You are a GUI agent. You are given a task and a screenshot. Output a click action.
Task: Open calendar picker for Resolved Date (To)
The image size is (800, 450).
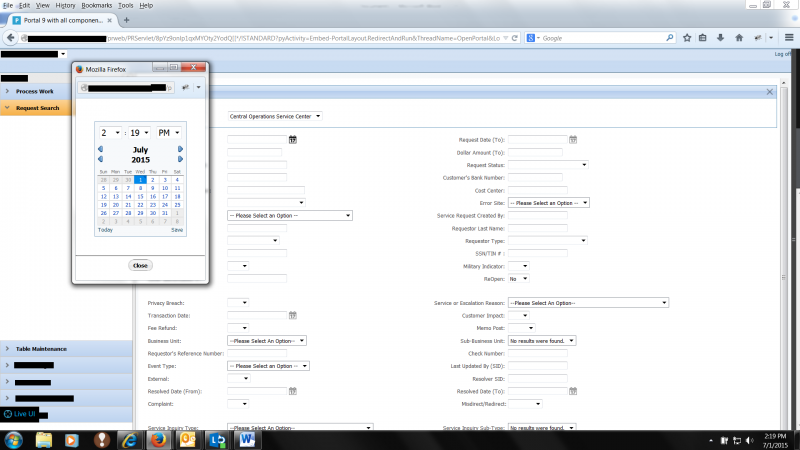coord(574,392)
